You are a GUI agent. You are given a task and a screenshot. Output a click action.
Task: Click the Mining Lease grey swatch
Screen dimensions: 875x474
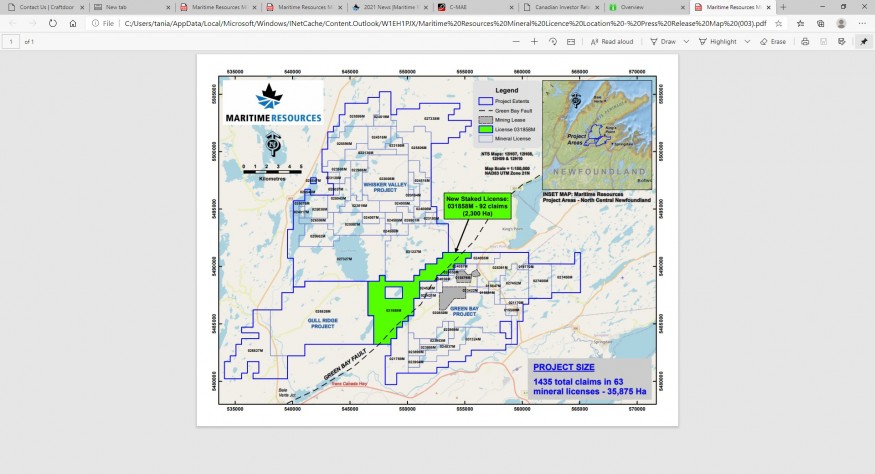tap(485, 120)
